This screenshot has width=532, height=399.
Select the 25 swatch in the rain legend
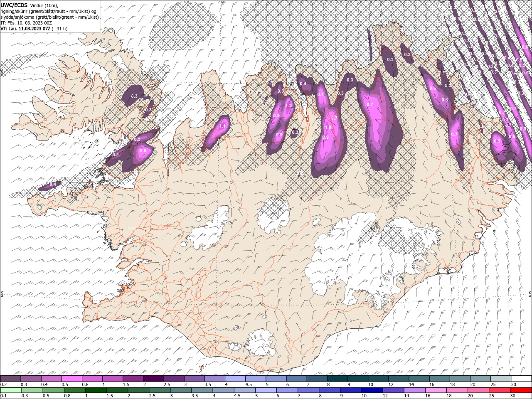tap(499, 390)
